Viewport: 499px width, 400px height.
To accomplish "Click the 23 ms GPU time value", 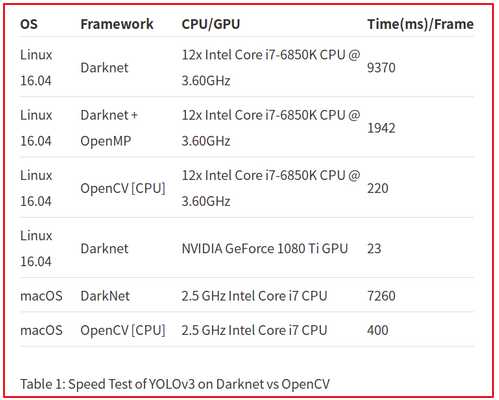I will click(x=374, y=249).
